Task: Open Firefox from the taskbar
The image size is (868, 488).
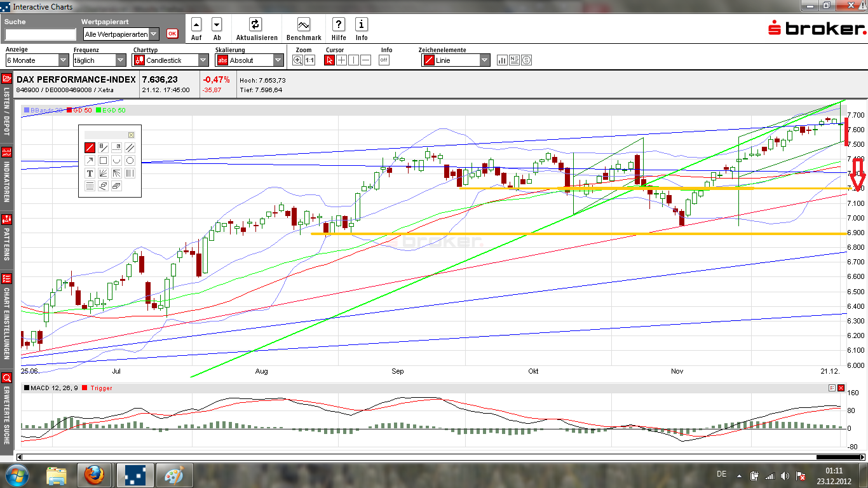Action: [x=94, y=475]
